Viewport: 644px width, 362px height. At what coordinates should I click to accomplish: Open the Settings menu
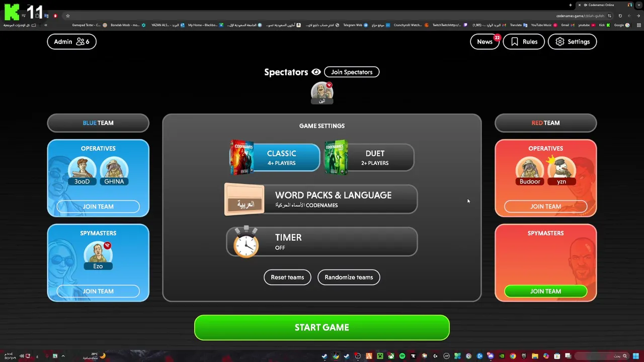pyautogui.click(x=573, y=42)
